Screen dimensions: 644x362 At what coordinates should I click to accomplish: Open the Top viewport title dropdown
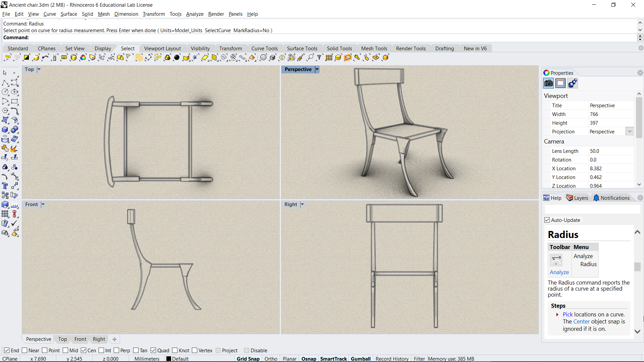pos(39,69)
